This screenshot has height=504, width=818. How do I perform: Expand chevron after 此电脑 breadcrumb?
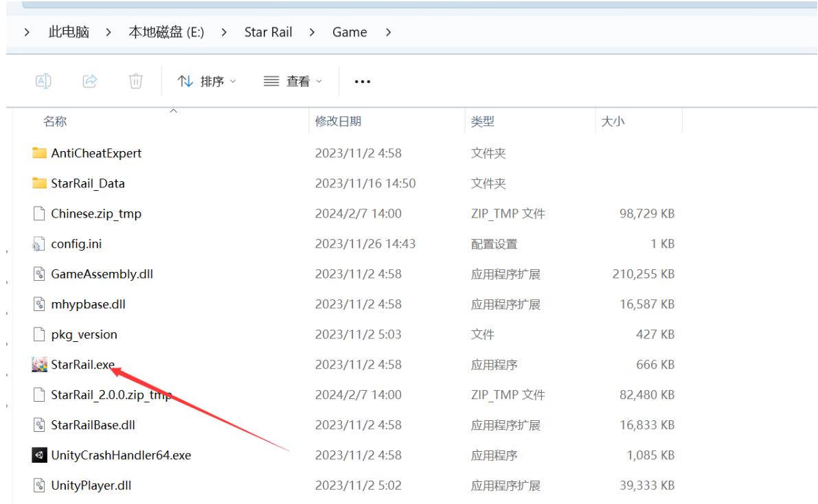109,32
